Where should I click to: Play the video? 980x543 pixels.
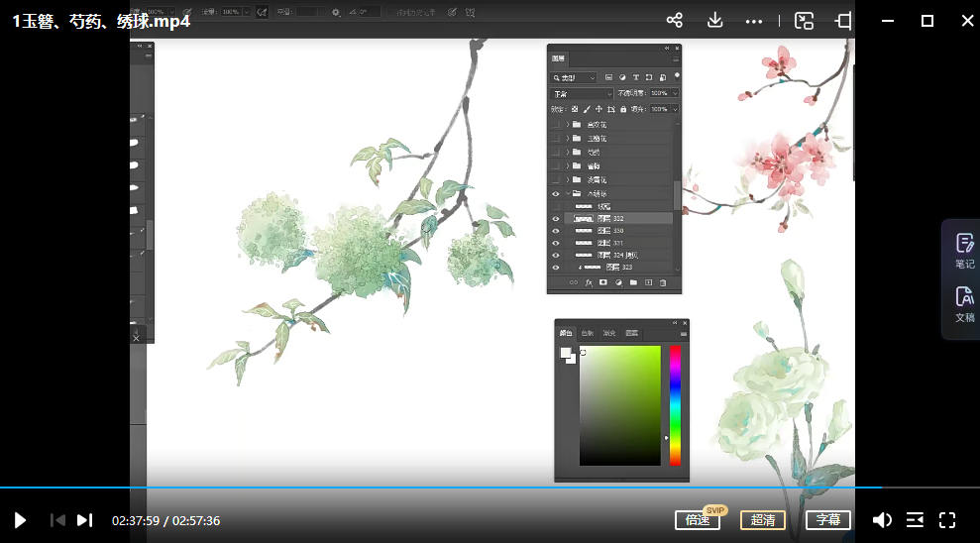pos(20,520)
